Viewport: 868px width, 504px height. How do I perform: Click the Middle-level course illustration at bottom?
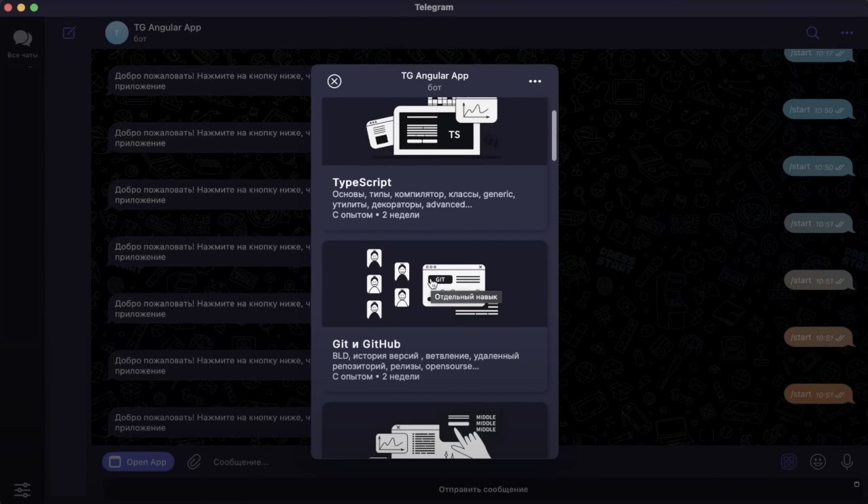(x=434, y=432)
